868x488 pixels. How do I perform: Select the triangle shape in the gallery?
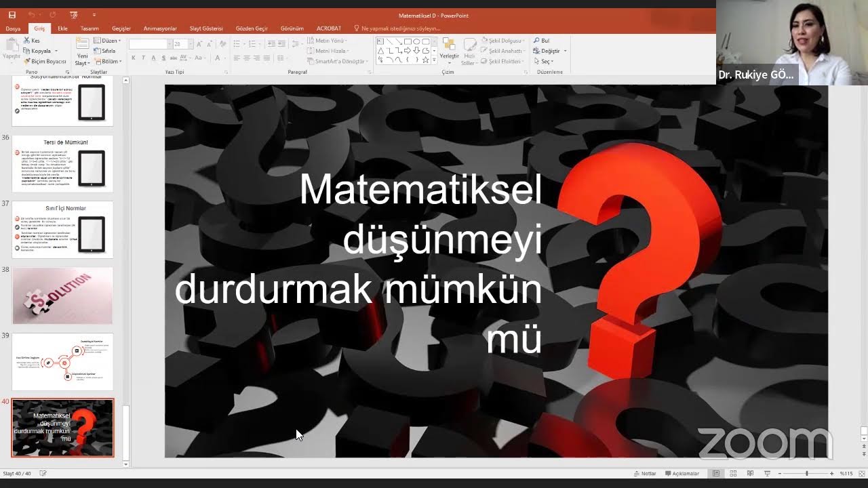pos(380,50)
